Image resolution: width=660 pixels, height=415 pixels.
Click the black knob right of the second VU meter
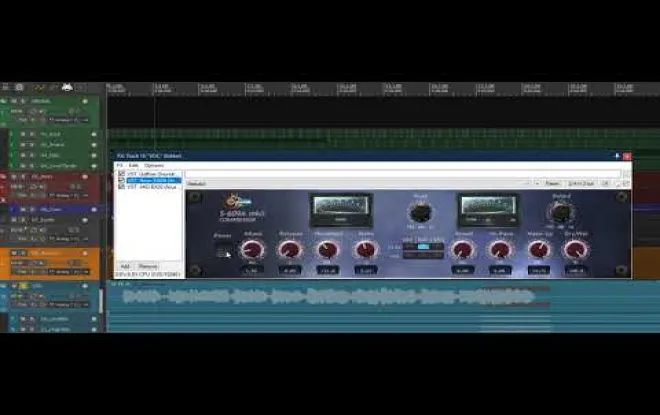[x=561, y=212]
